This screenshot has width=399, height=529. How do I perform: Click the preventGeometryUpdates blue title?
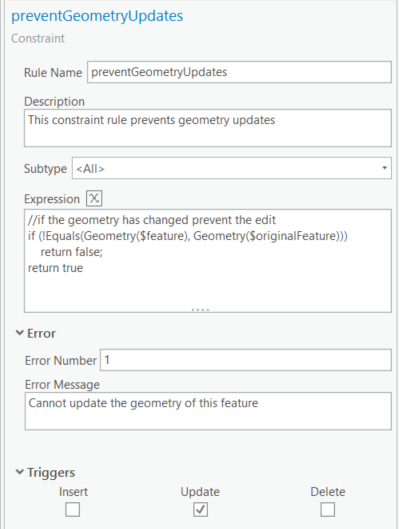(97, 16)
